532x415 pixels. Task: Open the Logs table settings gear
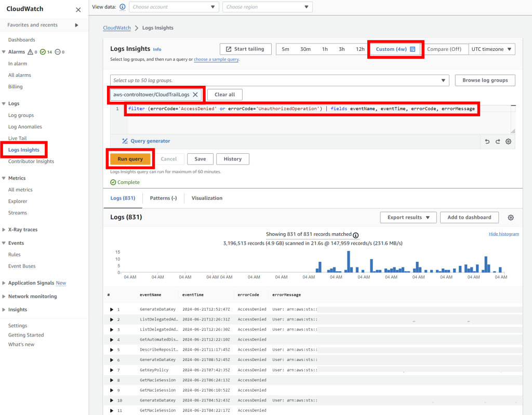511,218
